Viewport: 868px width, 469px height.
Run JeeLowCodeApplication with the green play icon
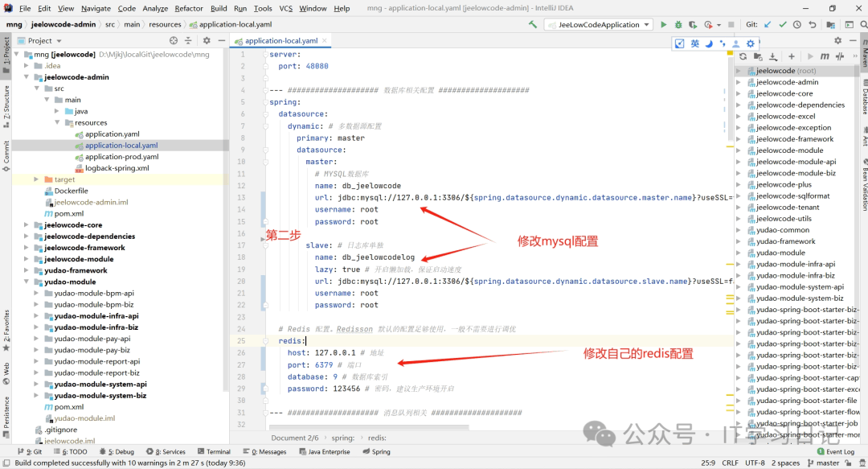(663, 24)
